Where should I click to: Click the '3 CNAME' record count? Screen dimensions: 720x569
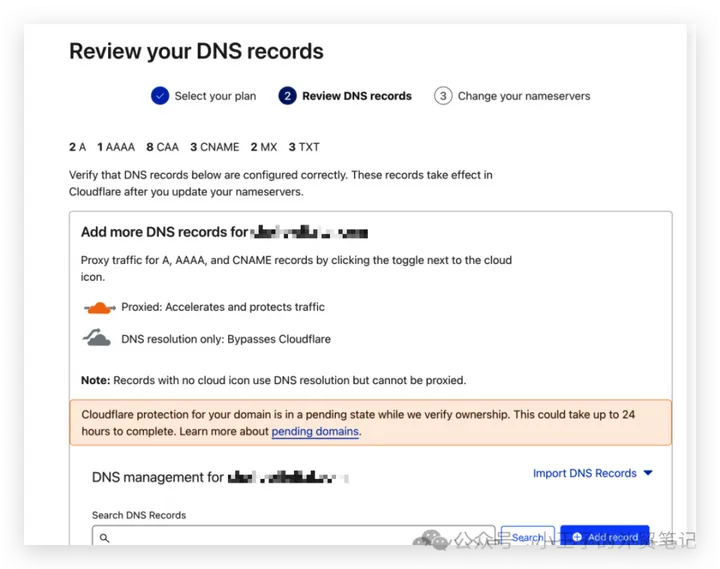point(215,147)
